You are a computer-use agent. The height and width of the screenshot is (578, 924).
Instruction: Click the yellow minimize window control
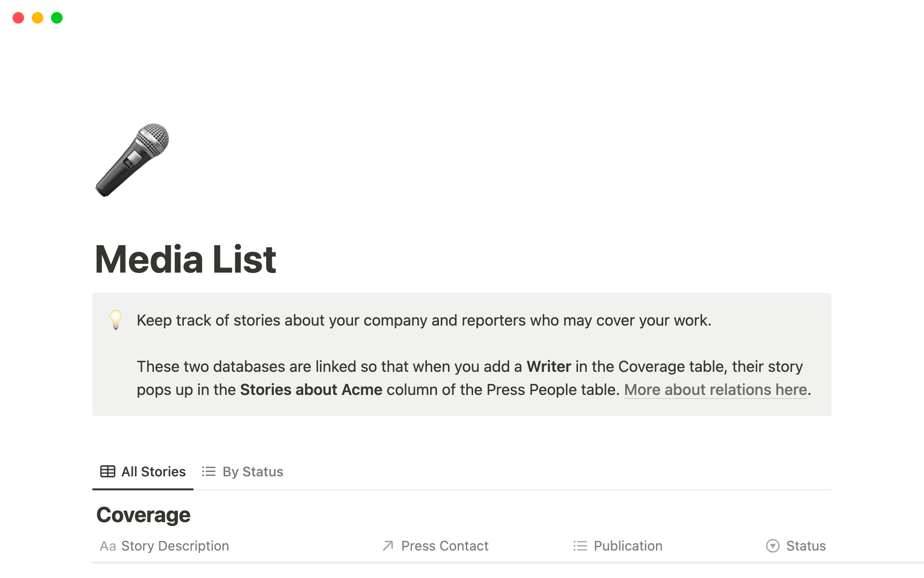pos(38,18)
